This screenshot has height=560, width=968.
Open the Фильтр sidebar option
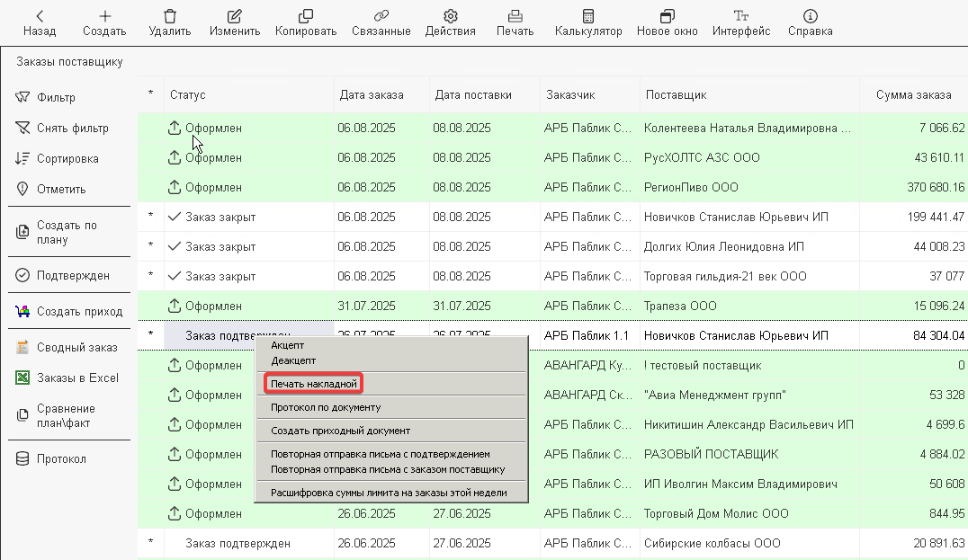pyautogui.click(x=56, y=98)
